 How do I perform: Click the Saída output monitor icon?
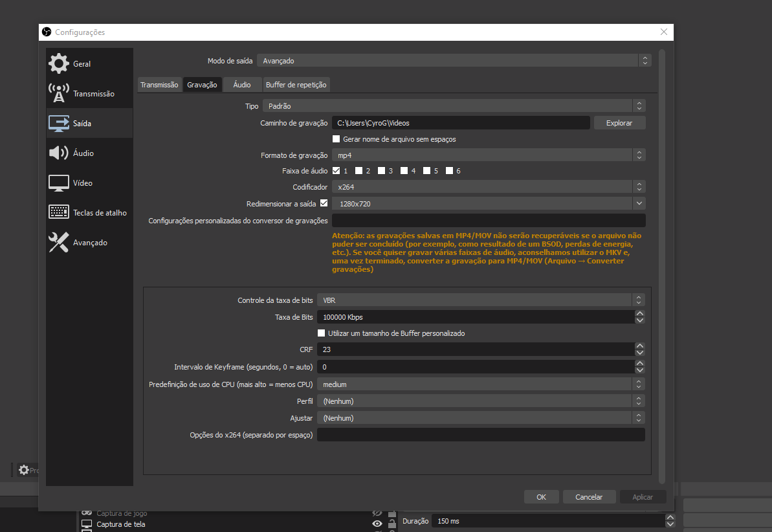[59, 123]
